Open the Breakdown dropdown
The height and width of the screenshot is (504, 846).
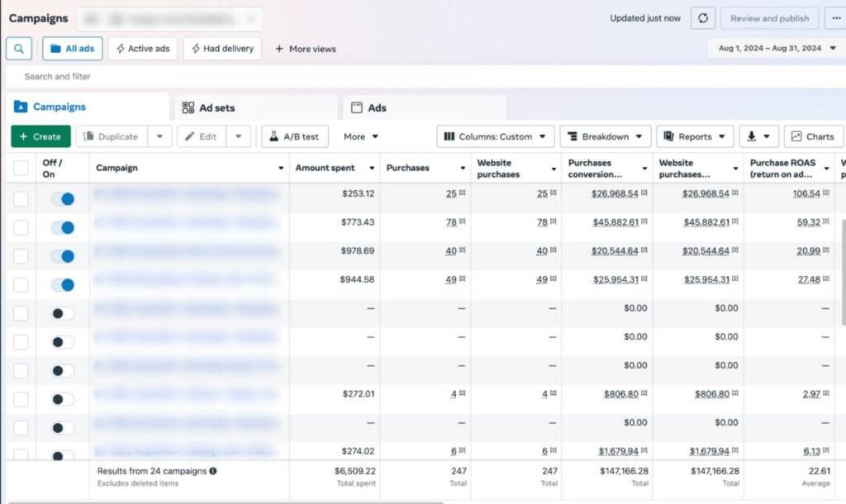606,136
